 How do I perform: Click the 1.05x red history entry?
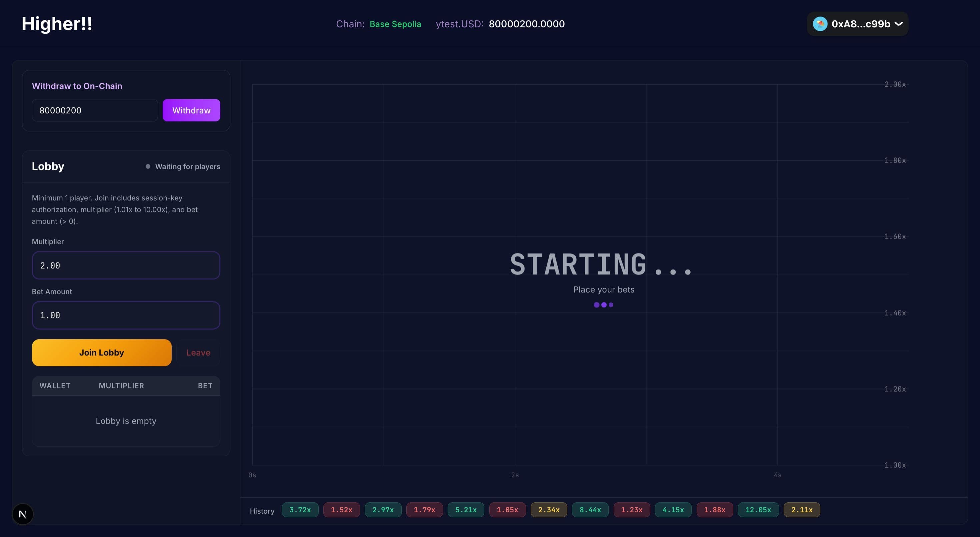click(507, 510)
